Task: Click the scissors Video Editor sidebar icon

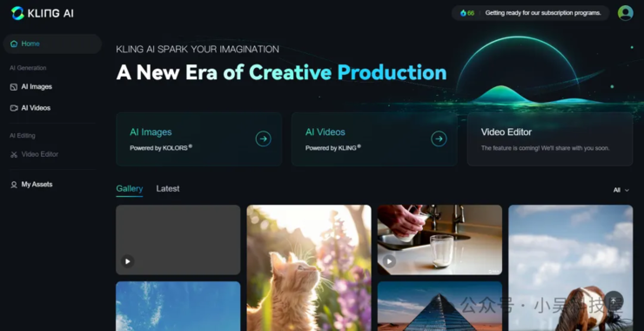Action: pyautogui.click(x=14, y=154)
